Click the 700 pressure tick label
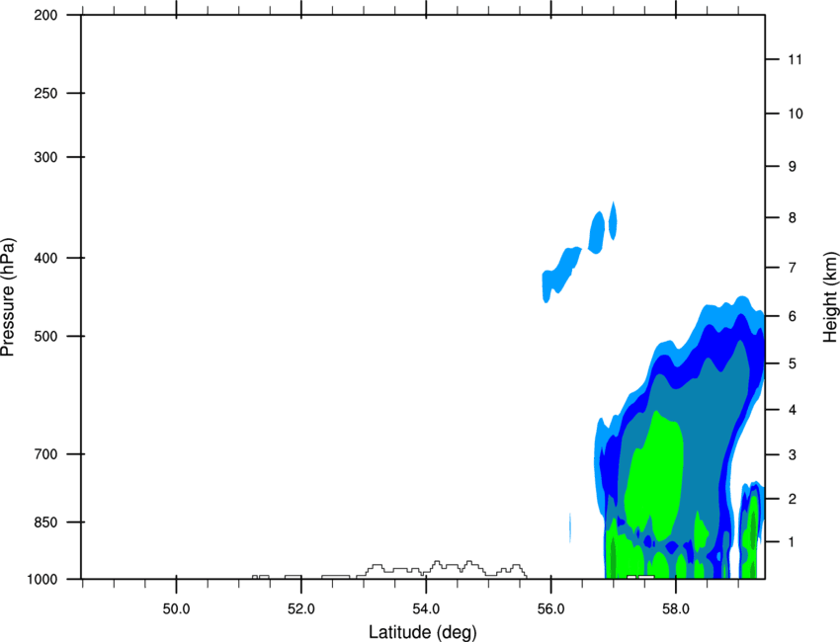The height and width of the screenshot is (642, 840). pos(45,454)
